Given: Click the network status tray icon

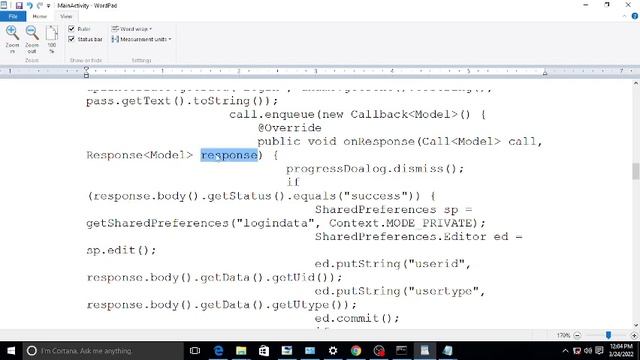Looking at the screenshot, I should (577, 351).
